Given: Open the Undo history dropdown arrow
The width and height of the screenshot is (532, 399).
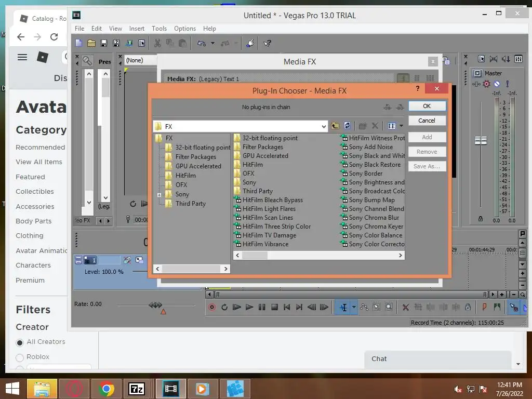Looking at the screenshot, I should tap(212, 43).
